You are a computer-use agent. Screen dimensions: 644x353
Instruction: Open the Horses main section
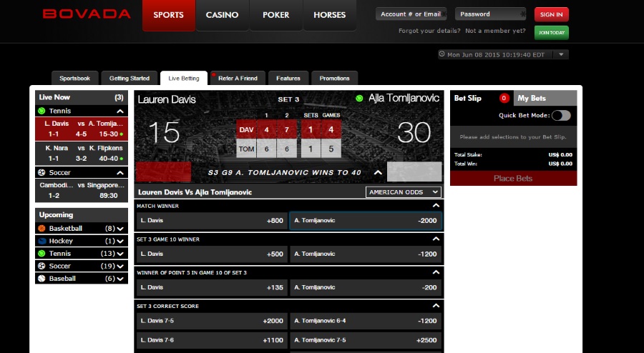[x=329, y=15]
